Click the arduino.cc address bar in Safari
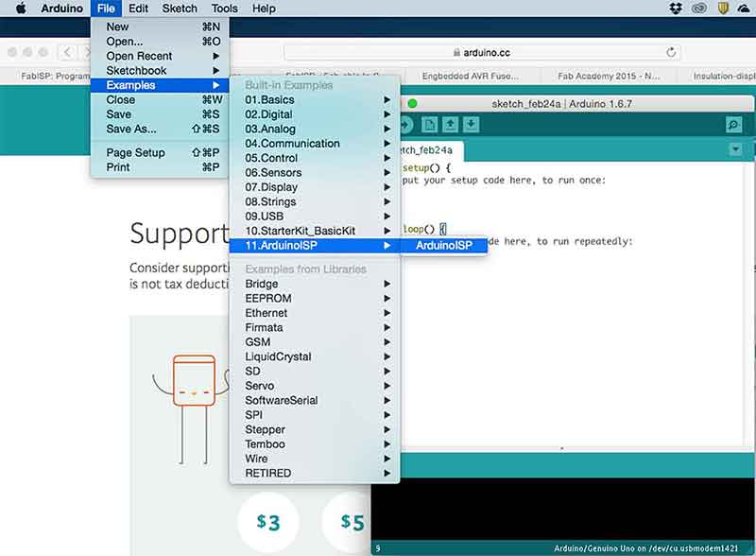Viewport: 756px width, 556px height. click(x=482, y=52)
